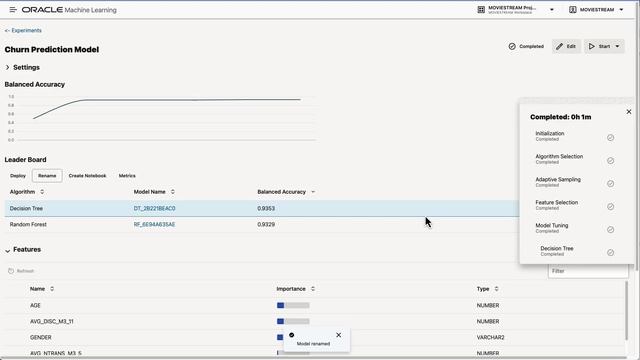640x360 pixels.
Task: Click the AVG_DISC_M3_11 feature name
Action: tap(51, 322)
